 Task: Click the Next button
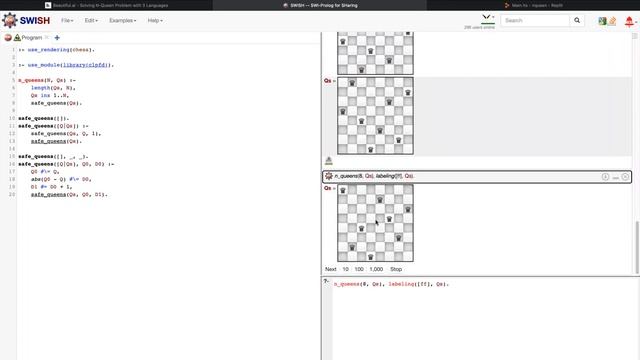pos(331,269)
